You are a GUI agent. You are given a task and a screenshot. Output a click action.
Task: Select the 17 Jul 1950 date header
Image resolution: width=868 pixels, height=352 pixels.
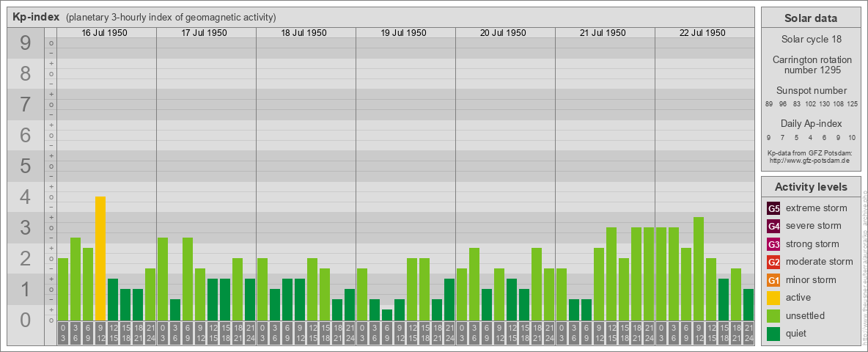pos(205,33)
